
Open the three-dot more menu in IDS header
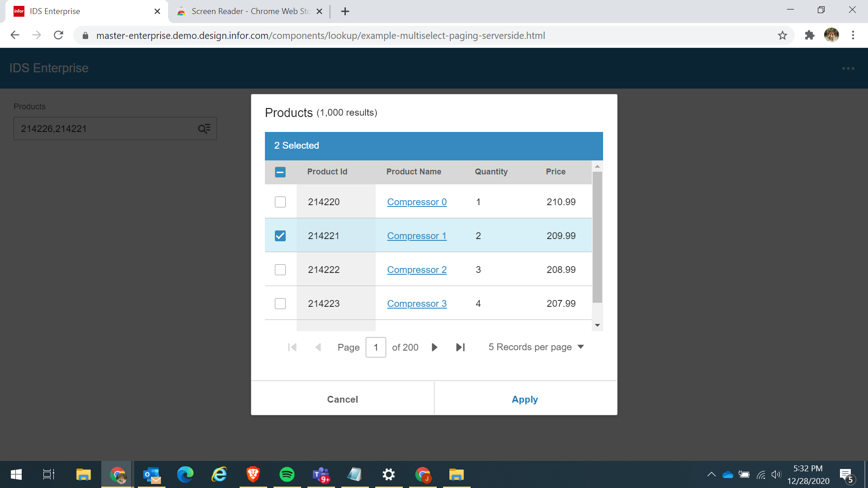pos(848,68)
